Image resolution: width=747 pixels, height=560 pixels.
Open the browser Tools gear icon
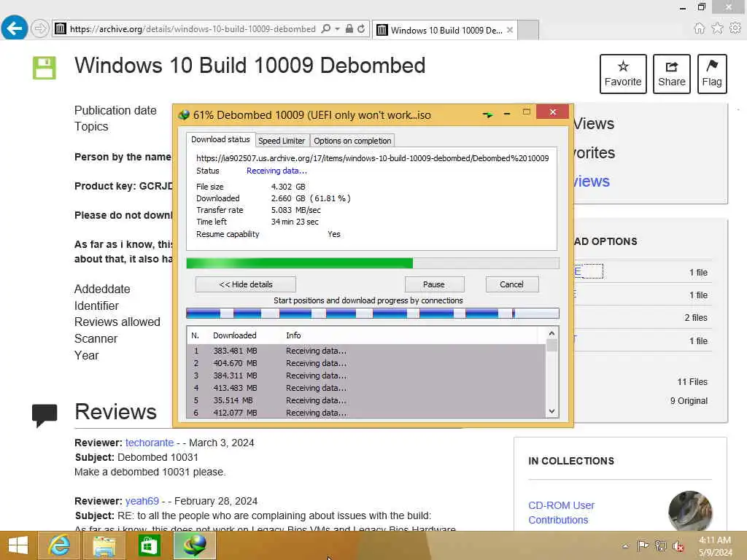(735, 28)
